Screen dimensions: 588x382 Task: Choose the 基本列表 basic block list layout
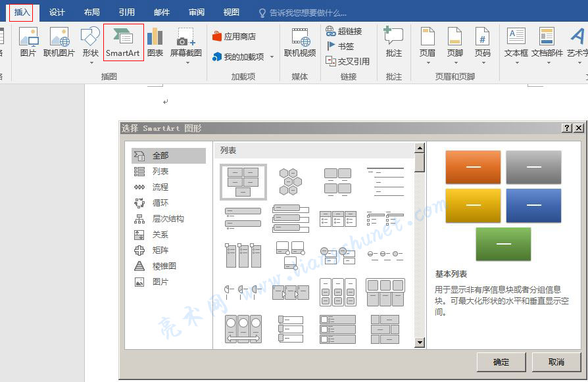point(243,182)
